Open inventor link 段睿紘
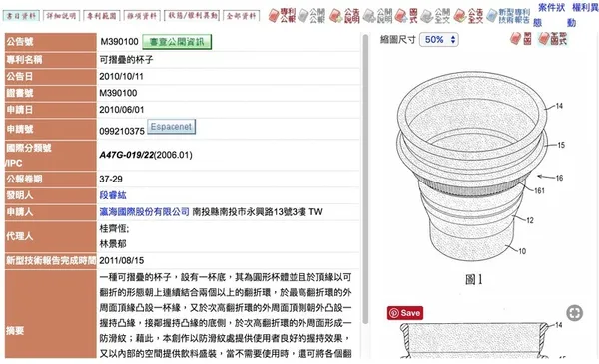Screen dimensions: 599x364 pos(113,195)
